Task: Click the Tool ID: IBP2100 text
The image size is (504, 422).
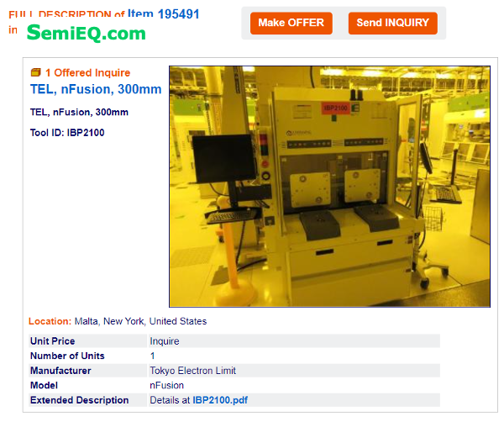Action: point(67,133)
